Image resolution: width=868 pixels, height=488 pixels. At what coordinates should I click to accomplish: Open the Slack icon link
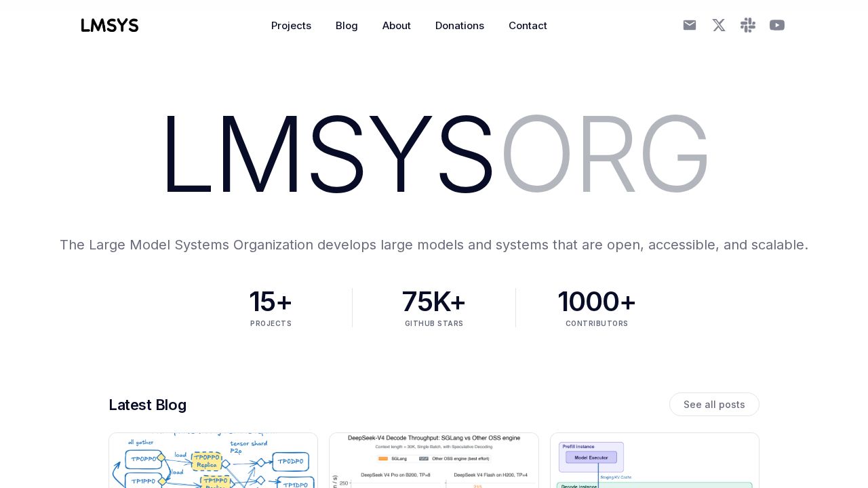748,25
